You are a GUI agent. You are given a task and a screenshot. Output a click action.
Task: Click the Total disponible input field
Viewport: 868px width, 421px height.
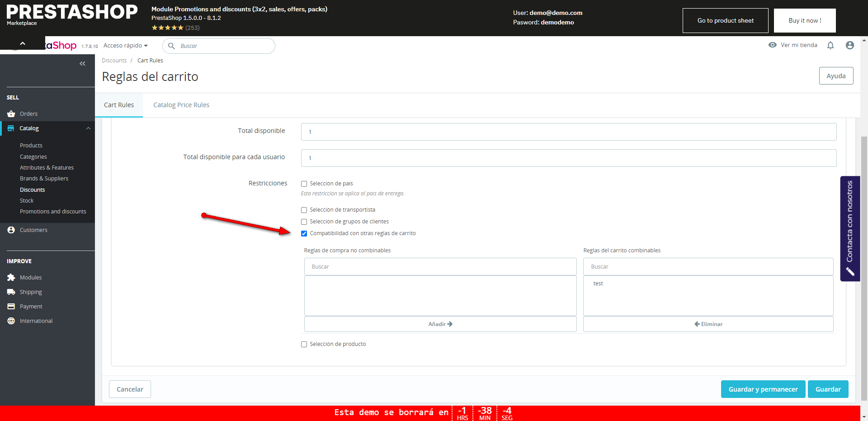pos(569,132)
